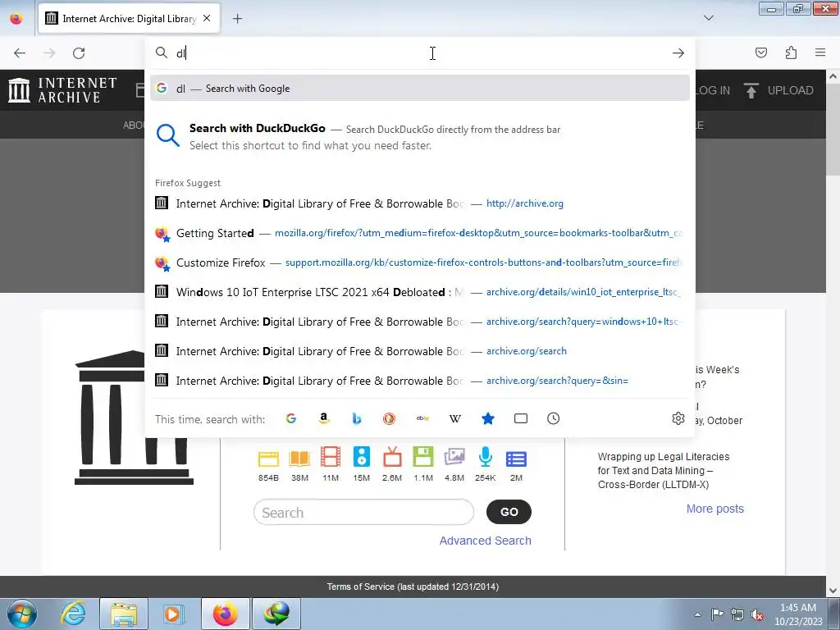Open Internet Download Manager on taskbar
840x630 pixels.
point(276,614)
